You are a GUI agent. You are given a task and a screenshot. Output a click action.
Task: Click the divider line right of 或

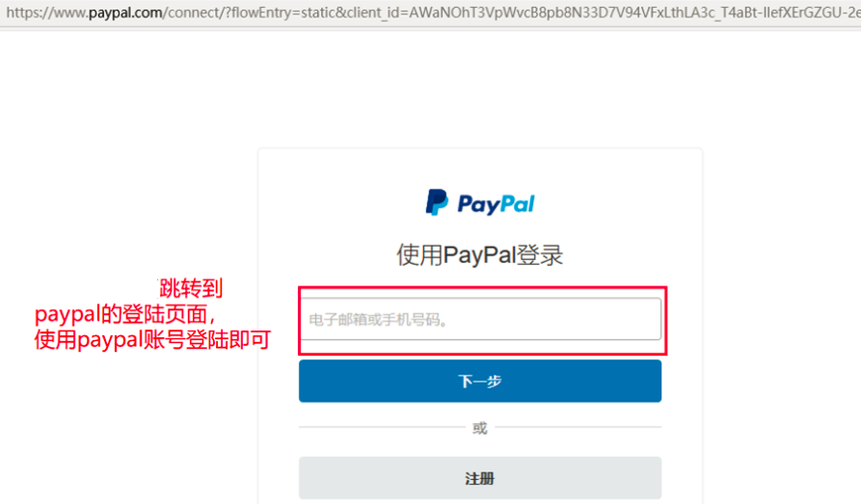click(578, 427)
